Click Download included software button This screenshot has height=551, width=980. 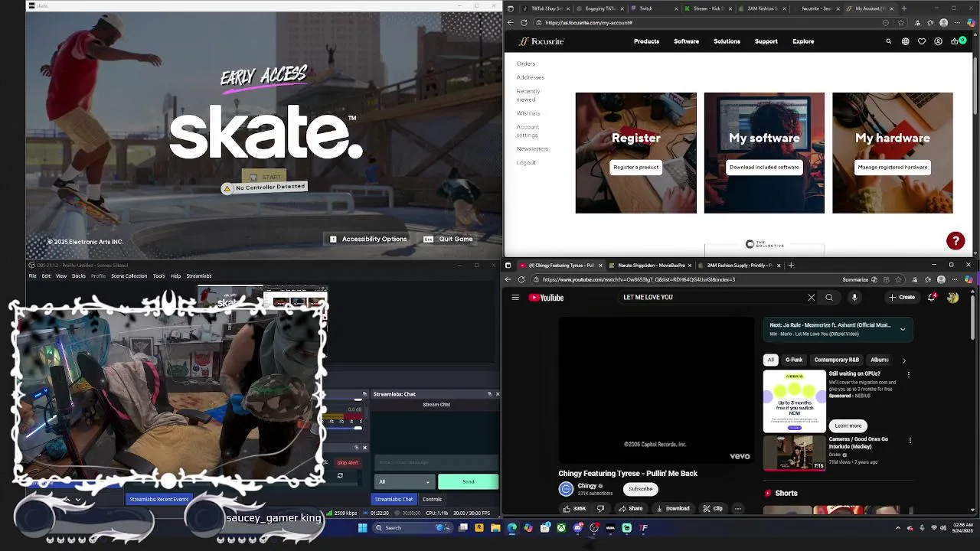tap(764, 167)
